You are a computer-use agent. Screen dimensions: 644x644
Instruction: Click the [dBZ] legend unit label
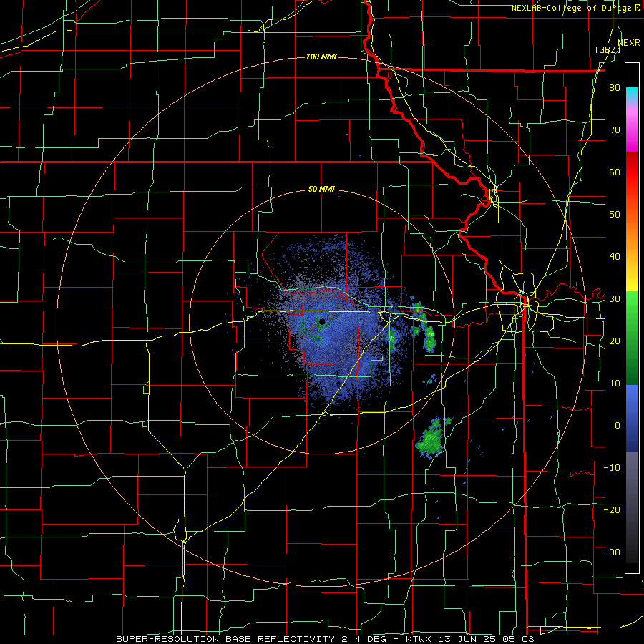[x=608, y=50]
